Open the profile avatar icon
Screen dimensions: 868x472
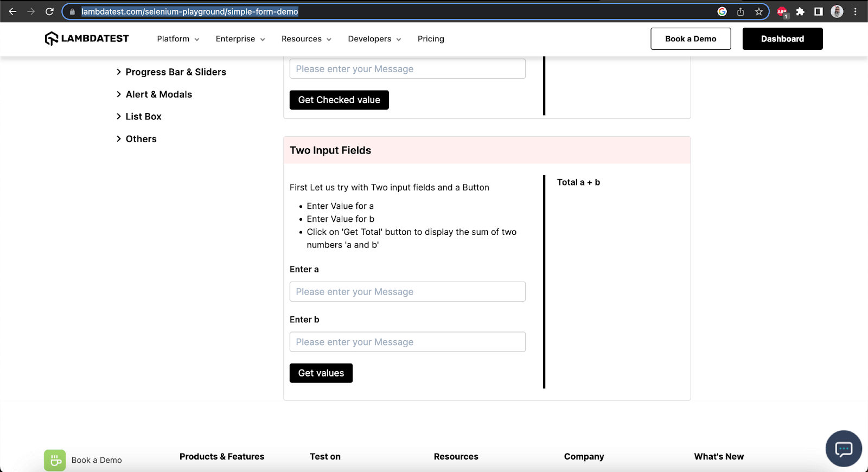click(837, 11)
